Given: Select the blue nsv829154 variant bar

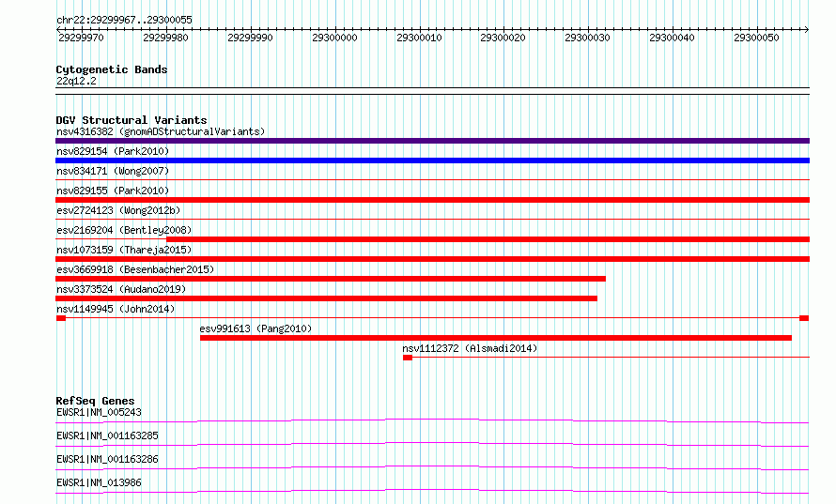Looking at the screenshot, I should pos(432,160).
